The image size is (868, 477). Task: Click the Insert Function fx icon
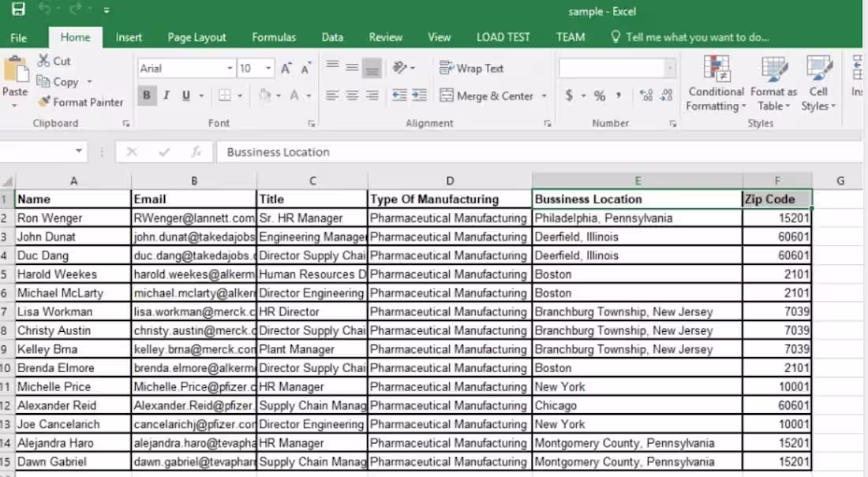[x=196, y=151]
